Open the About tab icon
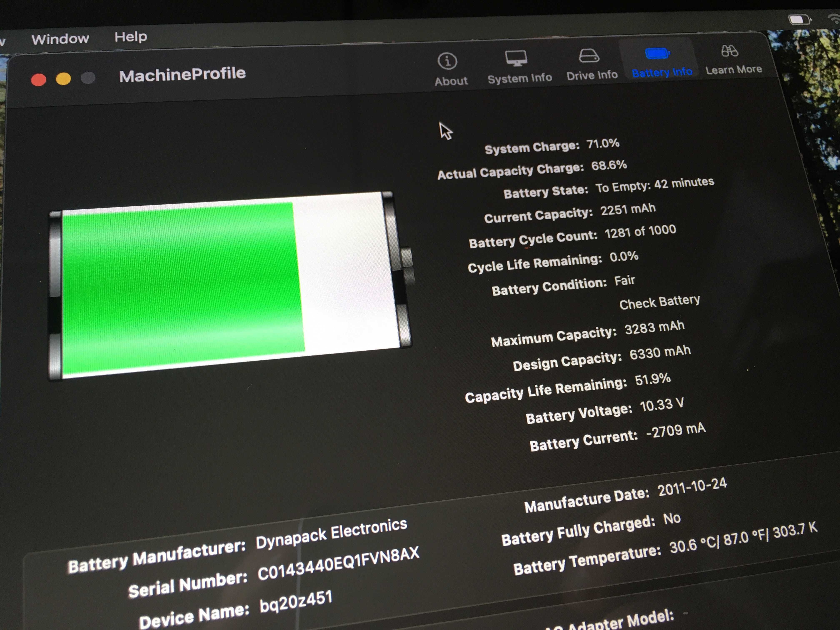This screenshot has height=630, width=840. click(x=447, y=61)
